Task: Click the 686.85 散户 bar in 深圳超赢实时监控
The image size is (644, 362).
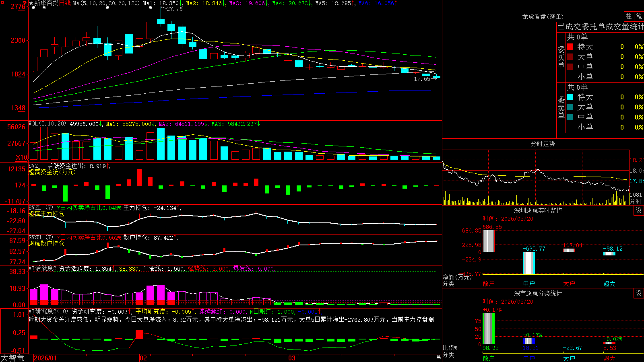Action: [x=489, y=241]
